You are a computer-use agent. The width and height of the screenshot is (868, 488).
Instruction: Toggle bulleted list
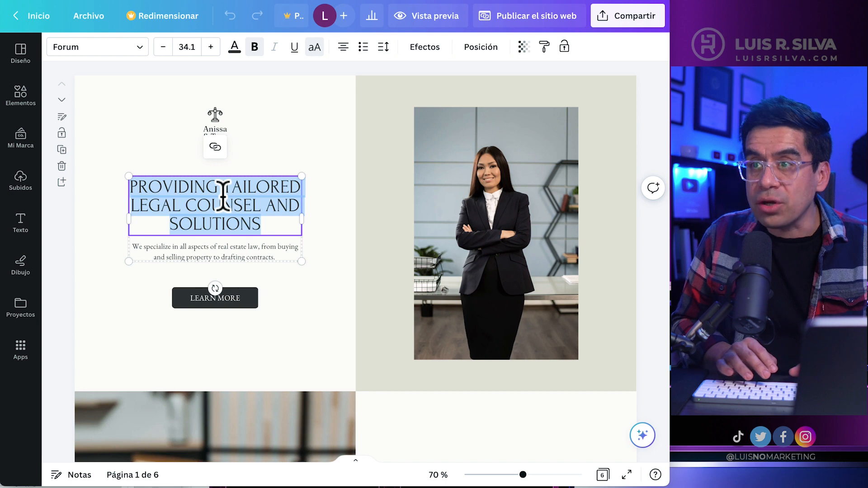(x=363, y=47)
